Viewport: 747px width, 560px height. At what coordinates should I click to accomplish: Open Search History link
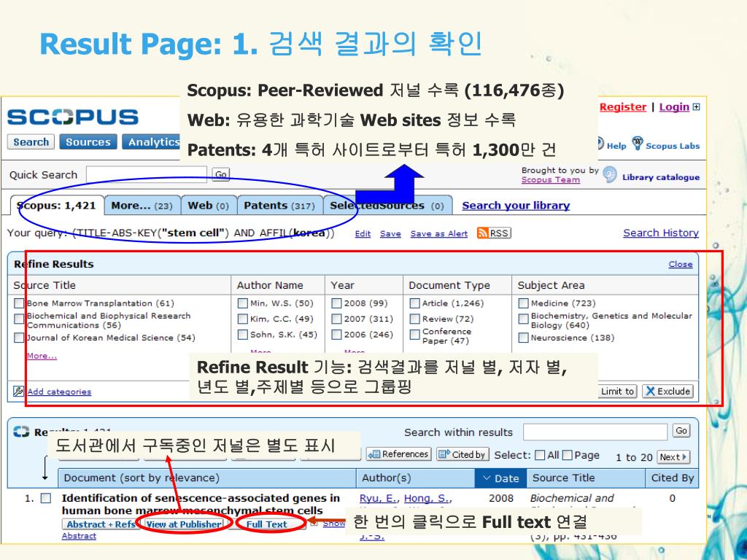click(661, 233)
